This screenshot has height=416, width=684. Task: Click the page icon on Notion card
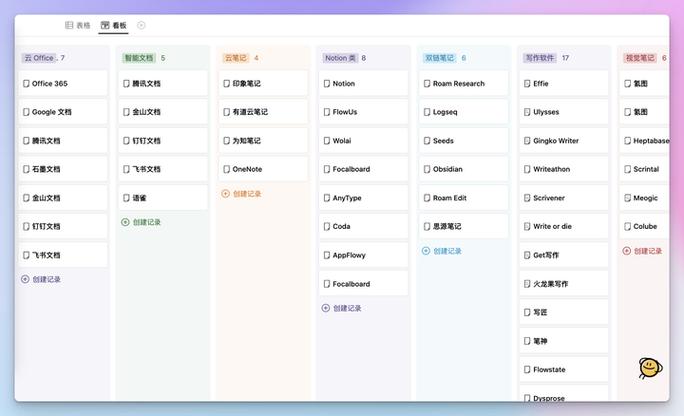327,83
